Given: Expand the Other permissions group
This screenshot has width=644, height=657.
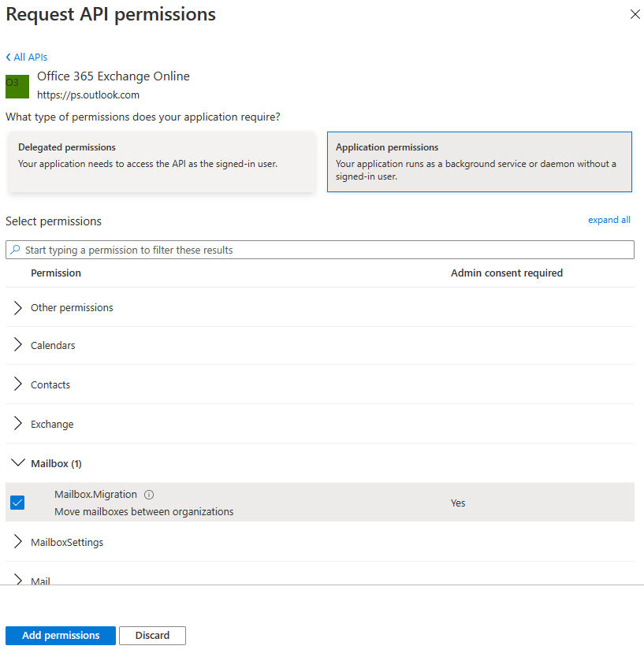Looking at the screenshot, I should coord(18,307).
